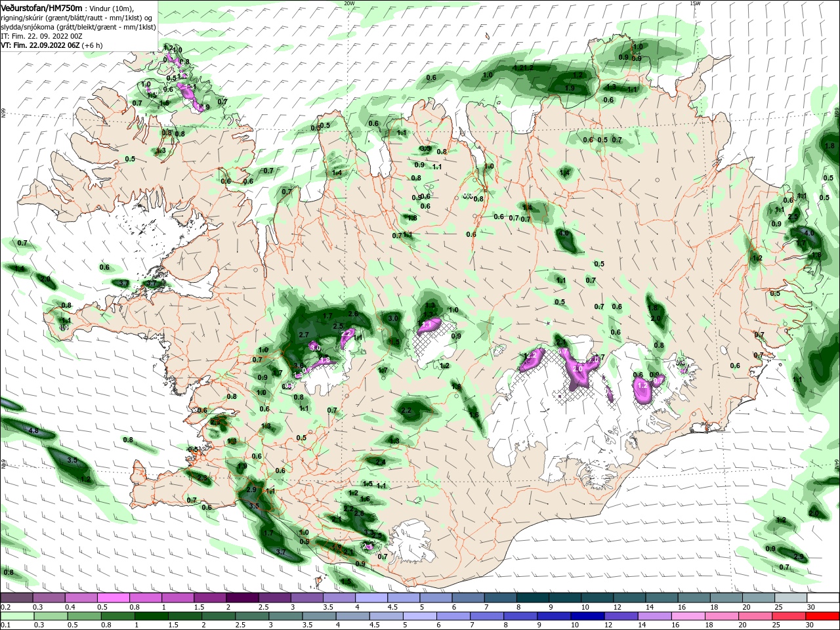Click the 15W longitude label at the top
Screen dimensions: 840x630
[x=695, y=3]
